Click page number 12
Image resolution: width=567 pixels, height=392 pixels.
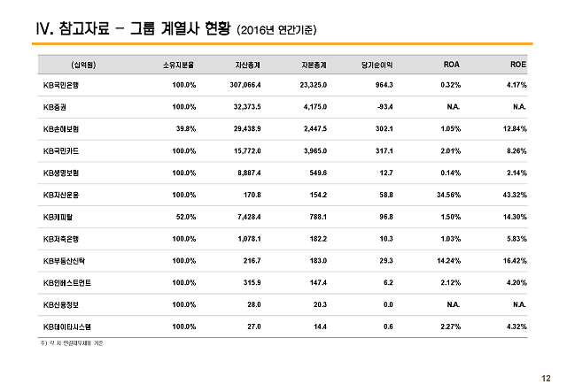point(546,378)
